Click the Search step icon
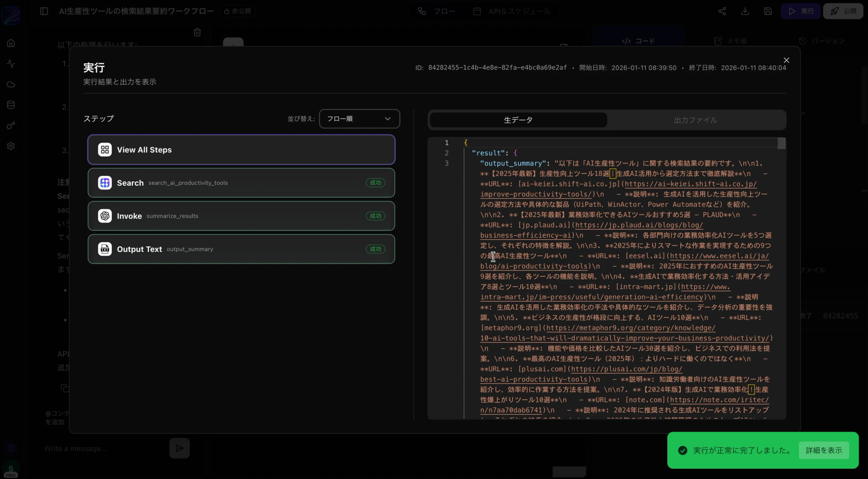This screenshot has width=868, height=479. click(x=105, y=183)
